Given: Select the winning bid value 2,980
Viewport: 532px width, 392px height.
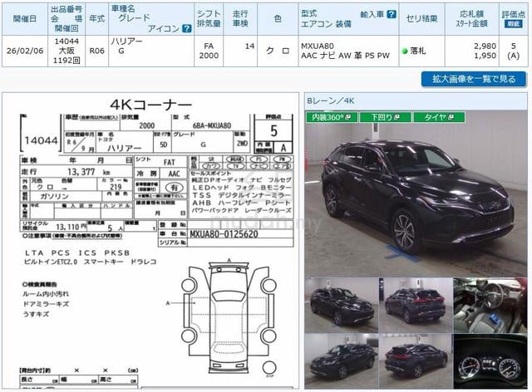Looking at the screenshot, I should pos(485,46).
